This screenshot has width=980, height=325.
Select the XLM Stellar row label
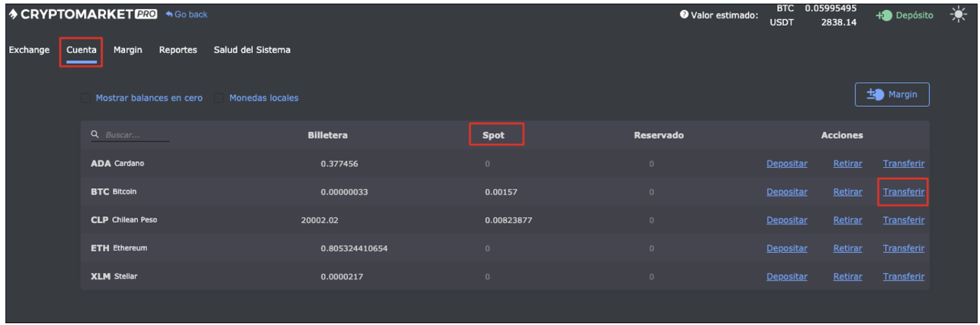click(x=115, y=277)
